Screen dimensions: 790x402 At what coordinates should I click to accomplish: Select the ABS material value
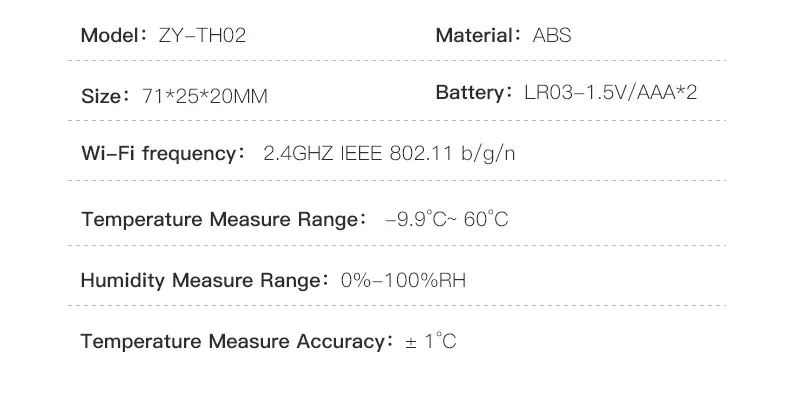pos(550,35)
